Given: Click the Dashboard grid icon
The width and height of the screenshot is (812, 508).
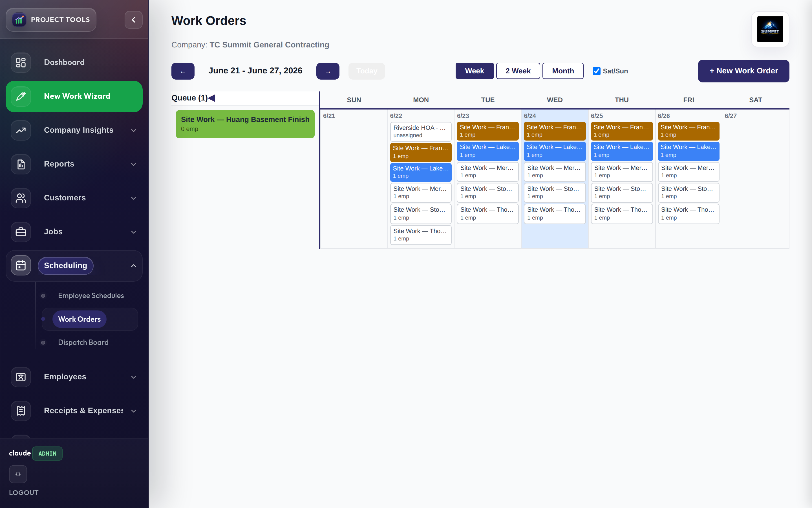Looking at the screenshot, I should pyautogui.click(x=21, y=62).
